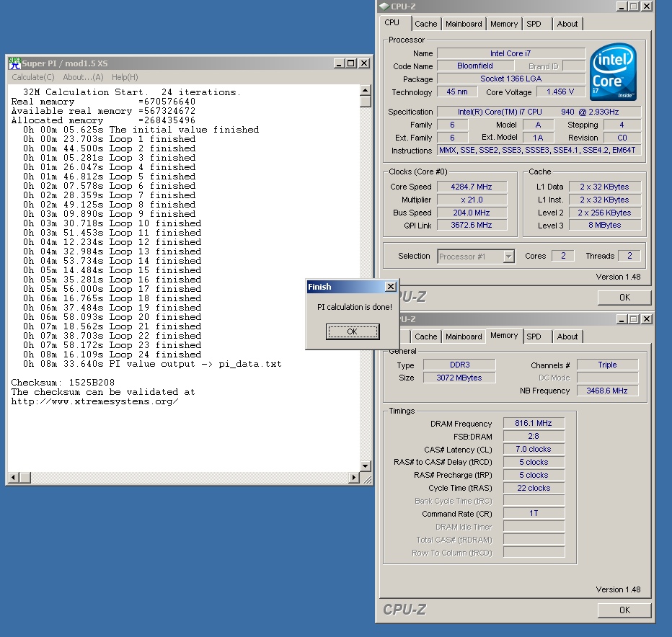Image resolution: width=672 pixels, height=637 pixels.
Task: Open About tab in top CPU-Z window
Action: tap(567, 24)
